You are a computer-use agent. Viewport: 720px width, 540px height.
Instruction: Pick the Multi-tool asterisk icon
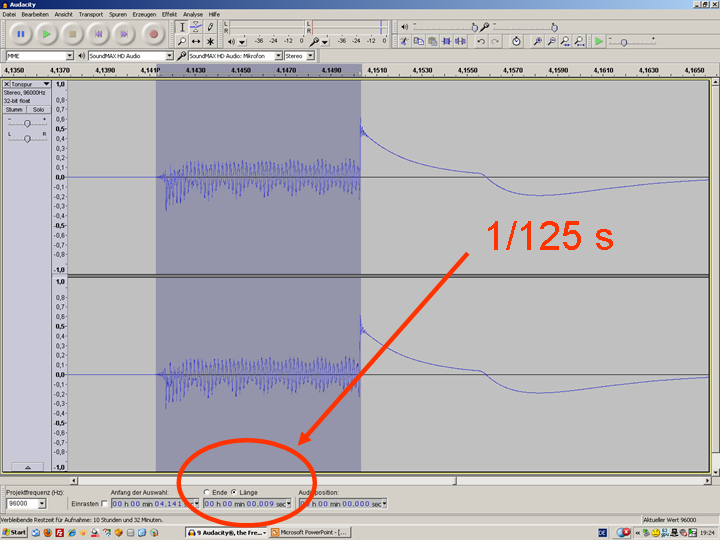(x=210, y=41)
